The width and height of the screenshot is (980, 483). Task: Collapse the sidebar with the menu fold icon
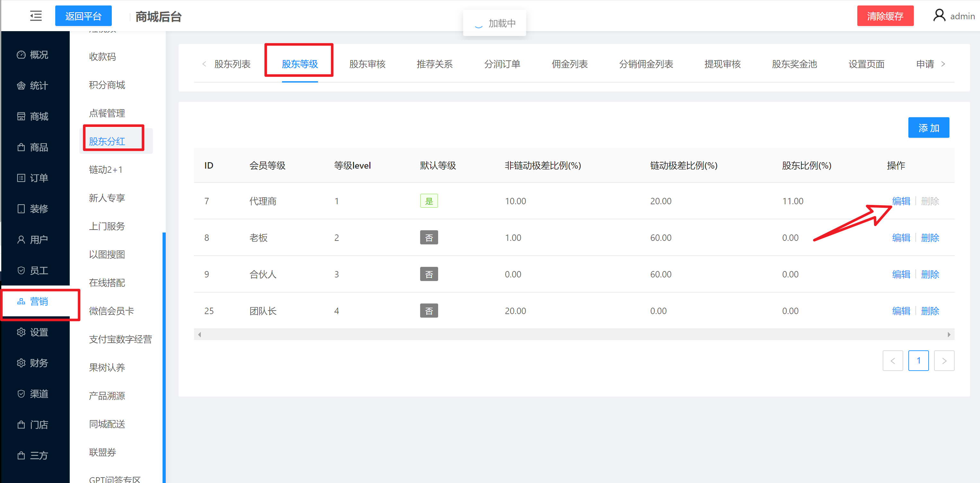tap(36, 16)
